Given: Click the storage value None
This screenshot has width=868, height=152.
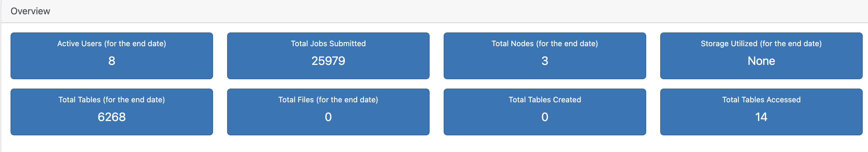Looking at the screenshot, I should [x=761, y=61].
